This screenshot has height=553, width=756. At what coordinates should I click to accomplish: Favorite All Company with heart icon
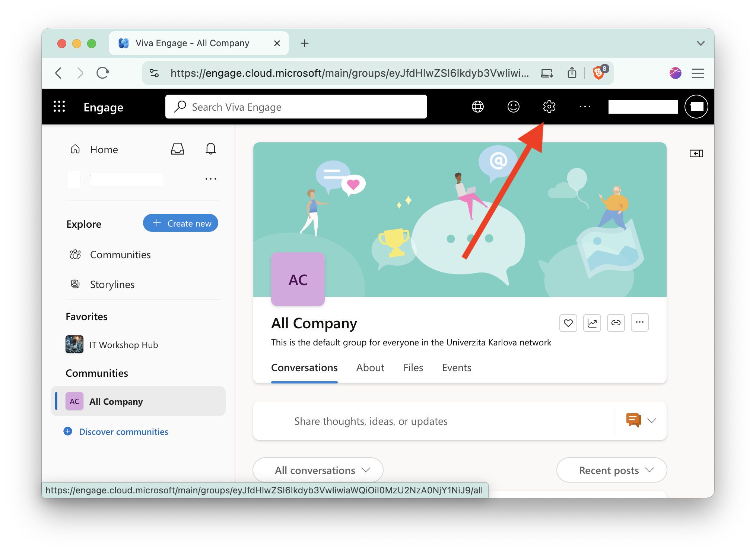(x=568, y=323)
